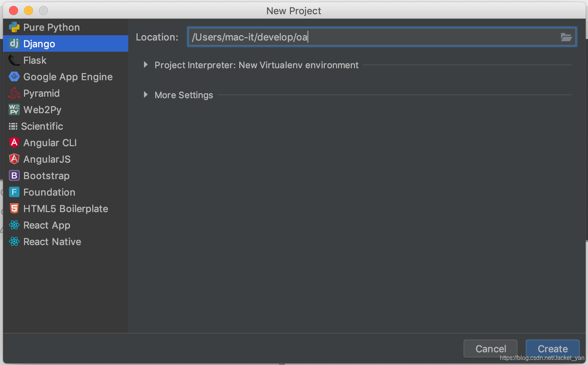
Task: Choose Bootstrap project type
Action: coord(46,176)
